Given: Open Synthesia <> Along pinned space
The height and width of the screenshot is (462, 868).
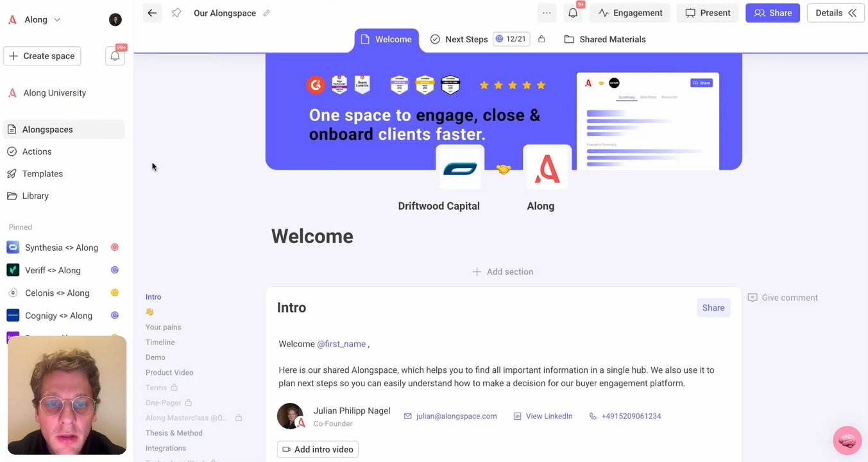Looking at the screenshot, I should [62, 248].
